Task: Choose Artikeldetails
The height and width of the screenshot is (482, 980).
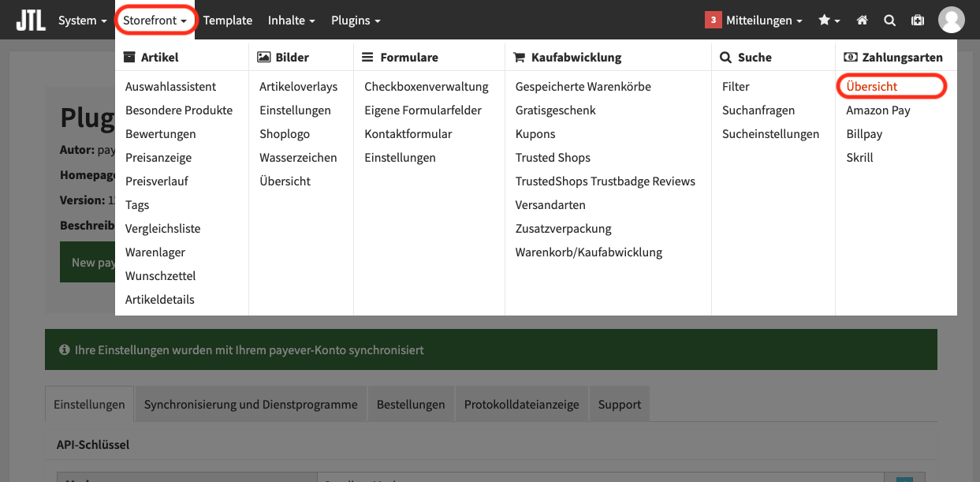Action: 160,300
